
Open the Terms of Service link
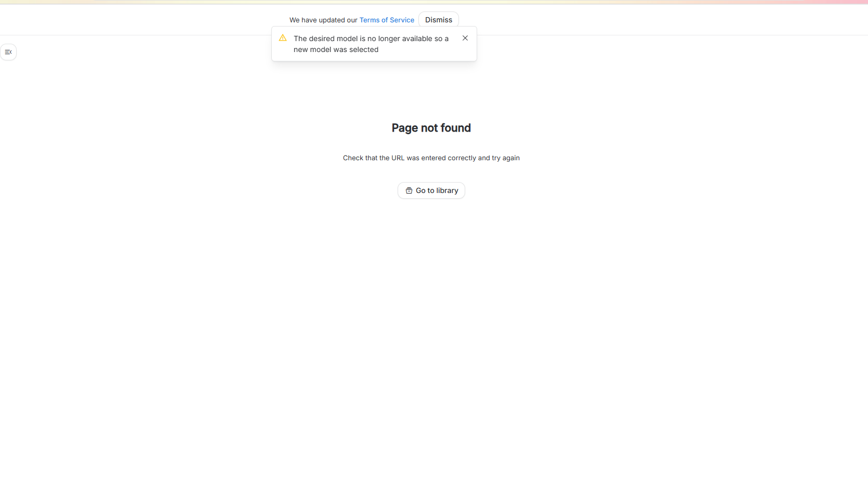[387, 20]
